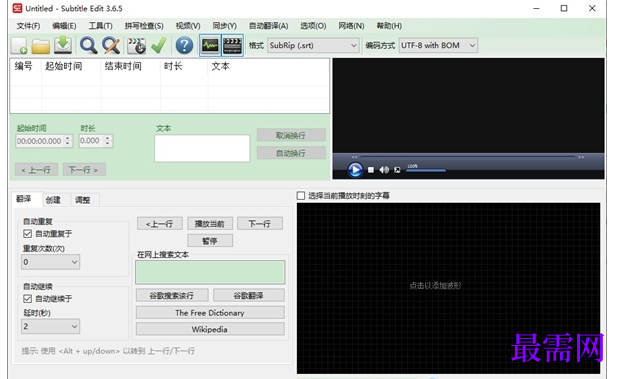This screenshot has height=379, width=623.
Task: Click the 起始时间 stepper arrows
Action: tap(68, 141)
